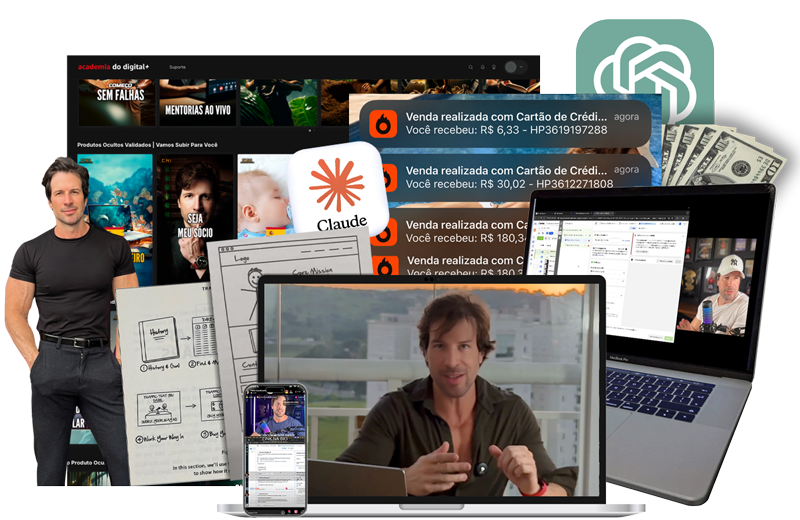Click the Hotmart icon on the R$ 6,33 notification
The image size is (800, 520).
[383, 123]
